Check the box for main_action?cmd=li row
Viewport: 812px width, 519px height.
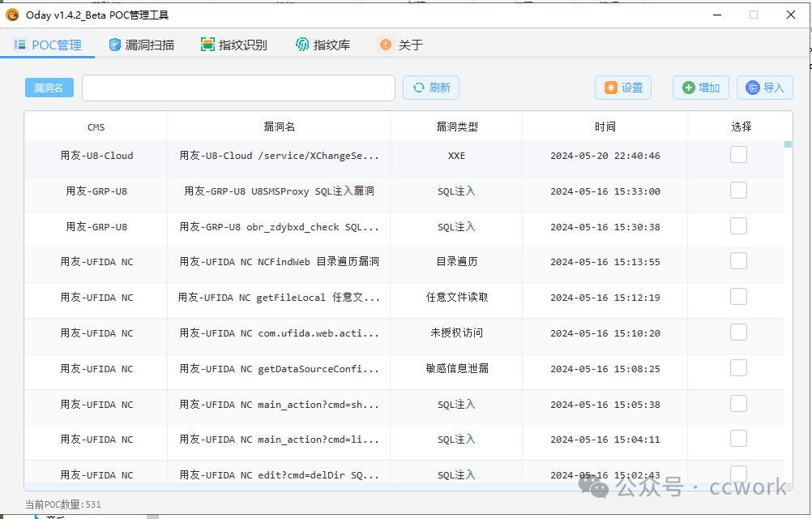738,439
